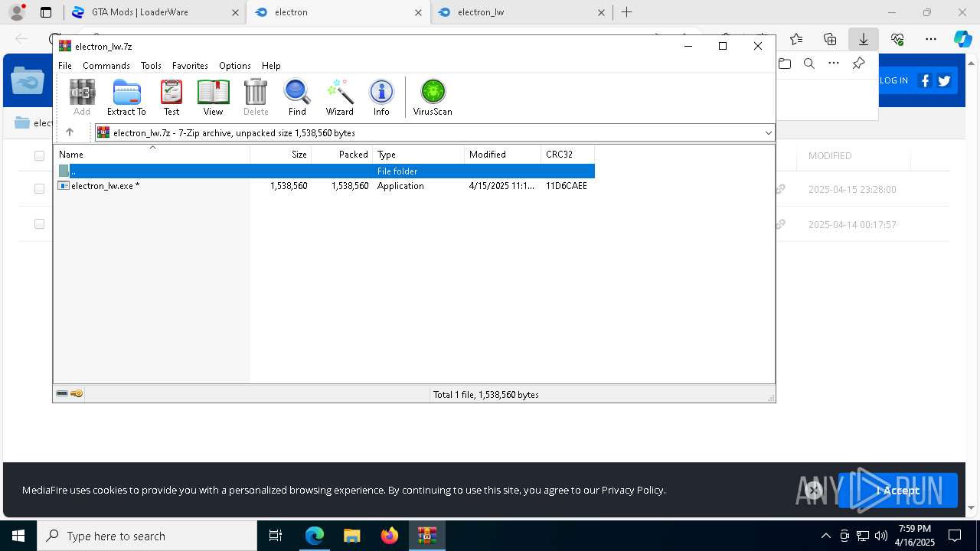Image resolution: width=980 pixels, height=551 pixels.
Task: Open the Favorites menu
Action: pos(190,66)
